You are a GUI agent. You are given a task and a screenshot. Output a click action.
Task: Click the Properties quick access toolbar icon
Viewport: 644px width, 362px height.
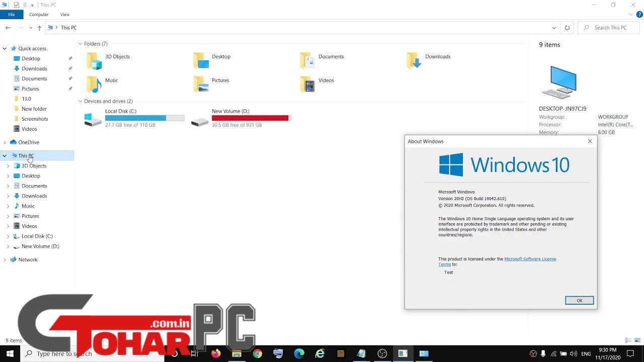point(16,5)
